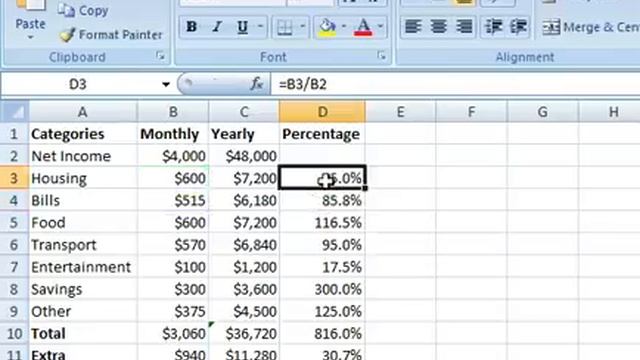This screenshot has height=360, width=640.
Task: Open font color dropdown arrow
Action: (380, 27)
